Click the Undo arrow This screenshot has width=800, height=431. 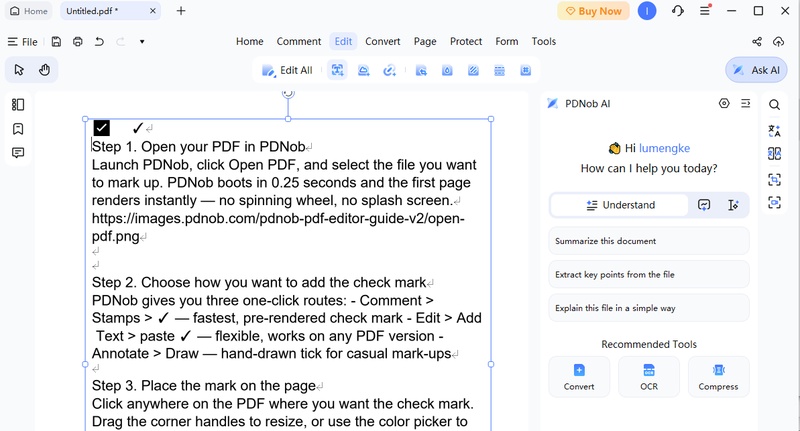[x=99, y=41]
